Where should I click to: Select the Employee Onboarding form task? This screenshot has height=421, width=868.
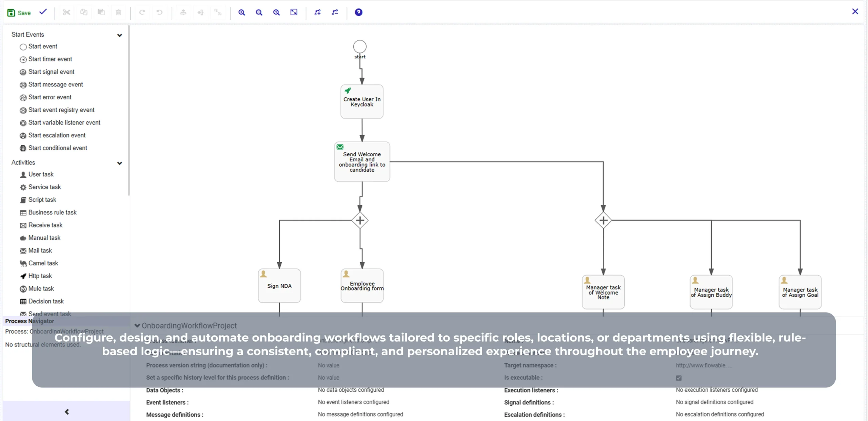[x=362, y=286]
